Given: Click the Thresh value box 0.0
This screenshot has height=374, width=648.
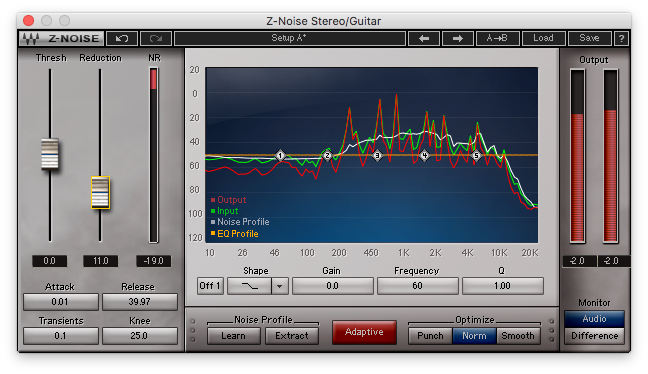Looking at the screenshot, I should (50, 261).
